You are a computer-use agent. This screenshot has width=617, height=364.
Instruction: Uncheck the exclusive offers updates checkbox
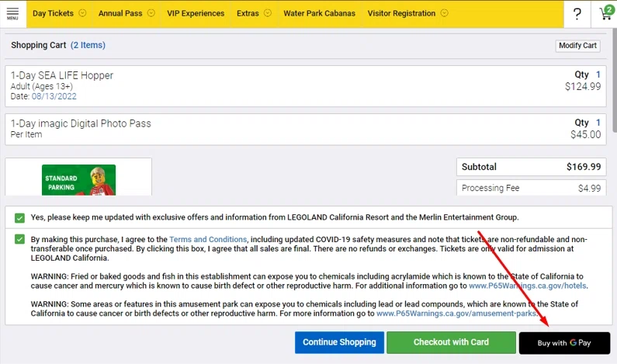coord(19,218)
